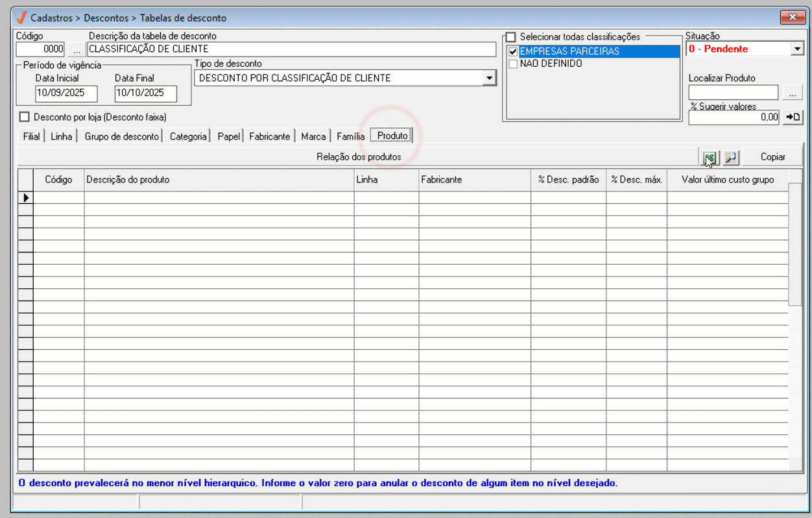Image resolution: width=812 pixels, height=518 pixels.
Task: Click the application logo in title bar
Action: (x=21, y=18)
